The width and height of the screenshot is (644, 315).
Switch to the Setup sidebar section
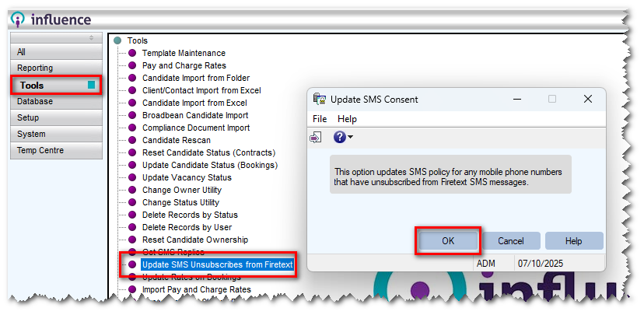click(56, 117)
